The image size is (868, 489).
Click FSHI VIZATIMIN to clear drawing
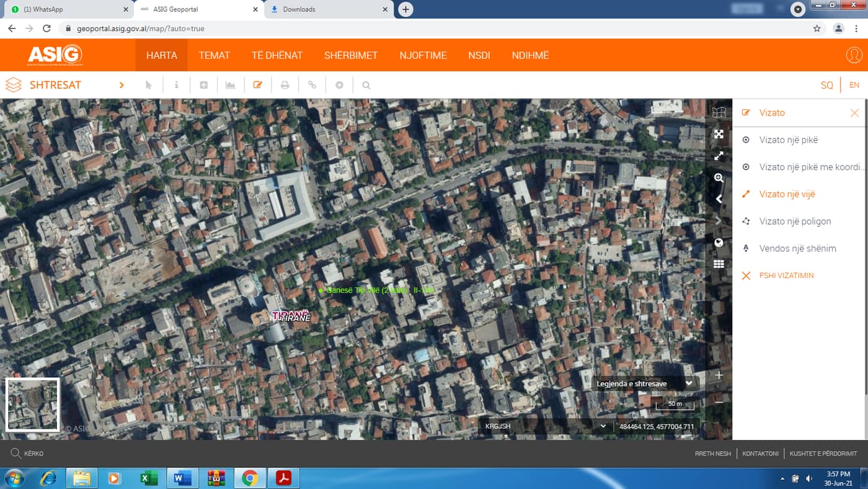coord(786,276)
